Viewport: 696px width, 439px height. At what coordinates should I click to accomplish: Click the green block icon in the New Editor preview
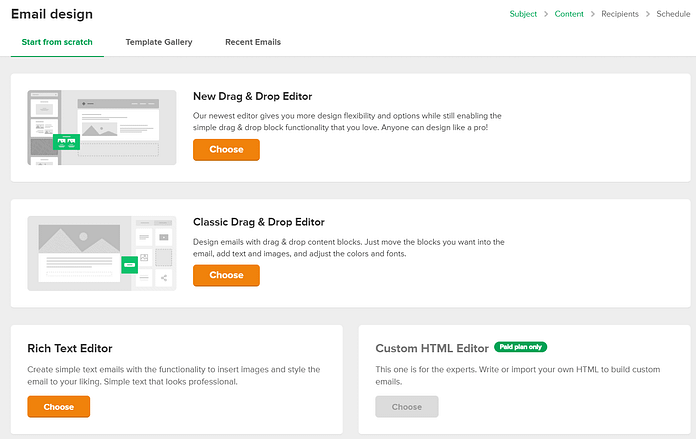tap(66, 142)
